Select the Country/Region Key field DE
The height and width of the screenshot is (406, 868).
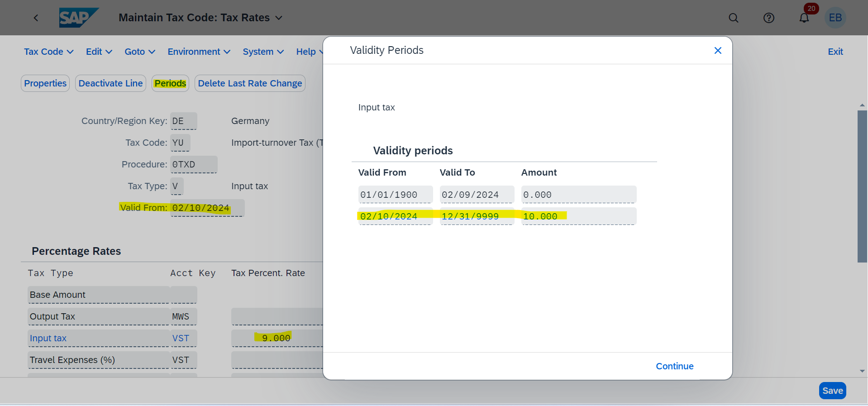click(184, 121)
